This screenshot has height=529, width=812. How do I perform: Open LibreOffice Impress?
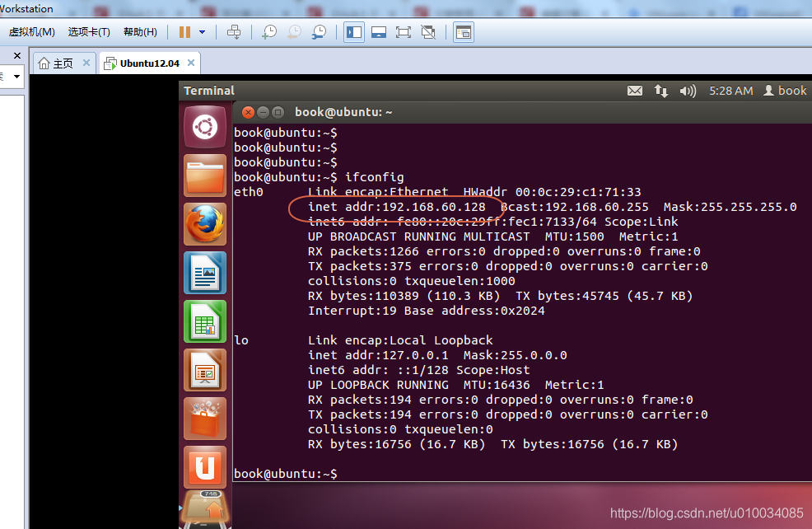pyautogui.click(x=205, y=370)
